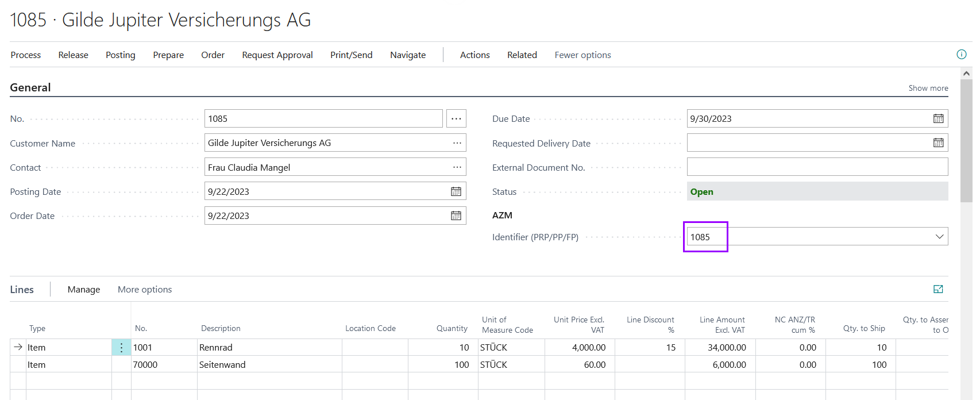
Task: Open the Print/Send menu
Action: pos(352,55)
